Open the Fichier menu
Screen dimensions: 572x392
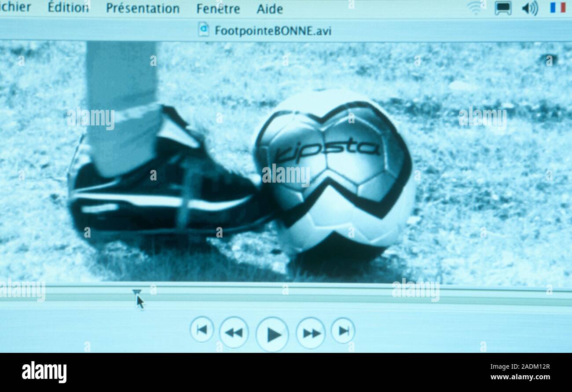click(15, 7)
